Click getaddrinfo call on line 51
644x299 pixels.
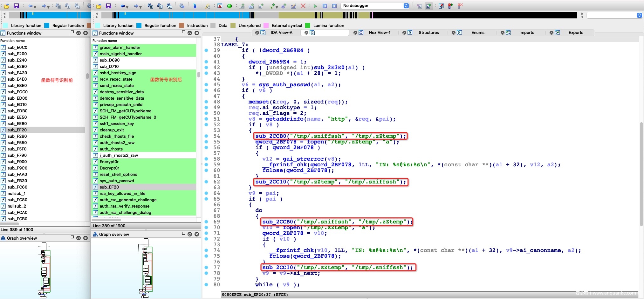coord(285,119)
